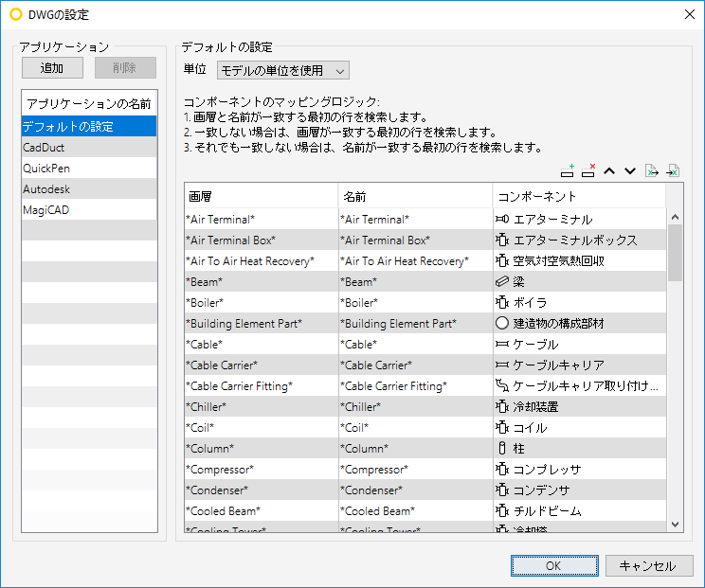Click the 名前 cell *Cable Carrier*
705x588 pixels.
[x=415, y=365]
